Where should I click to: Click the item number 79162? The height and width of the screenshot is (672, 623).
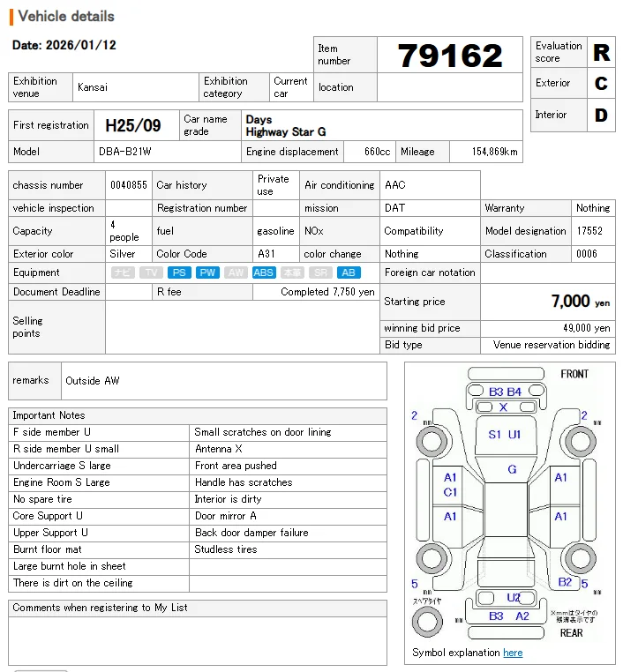pyautogui.click(x=449, y=56)
